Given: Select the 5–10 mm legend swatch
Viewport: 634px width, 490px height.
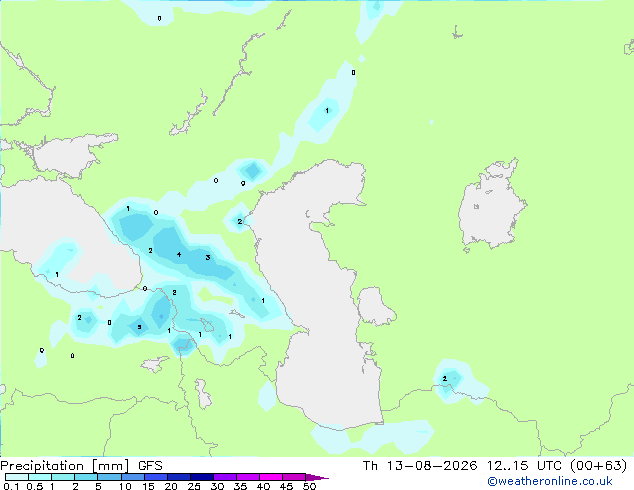Looking at the screenshot, I should pyautogui.click(x=109, y=477).
